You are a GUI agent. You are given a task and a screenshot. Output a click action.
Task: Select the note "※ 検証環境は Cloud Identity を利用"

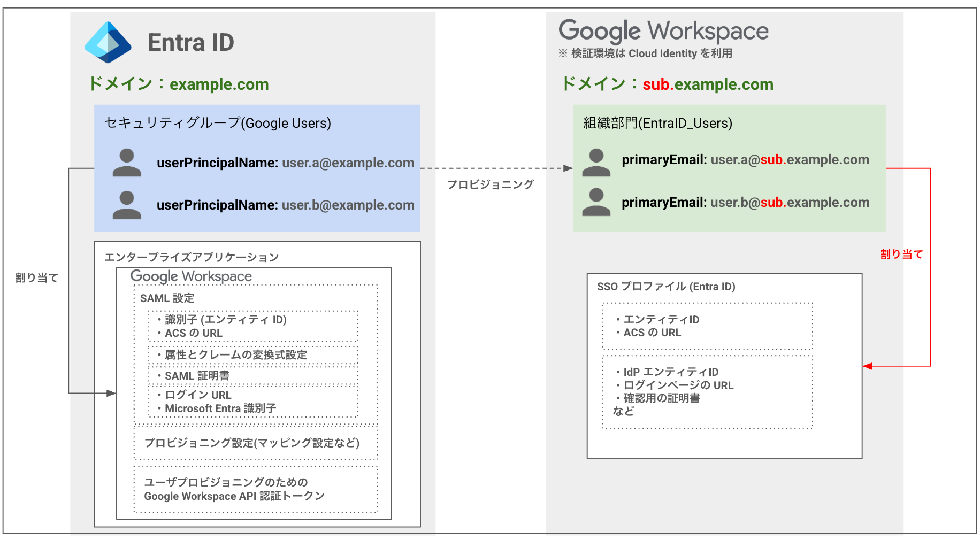[x=645, y=53]
